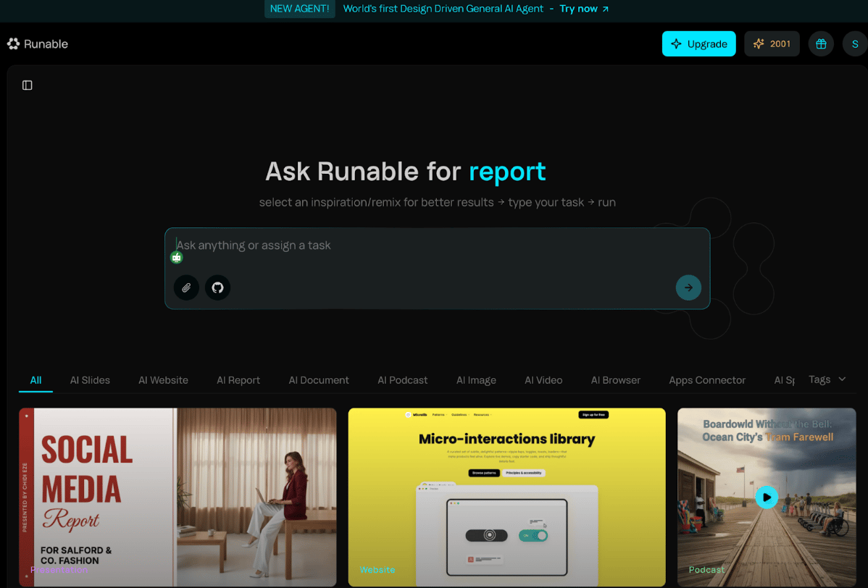Open the Tags dropdown
868x588 pixels.
click(x=827, y=379)
